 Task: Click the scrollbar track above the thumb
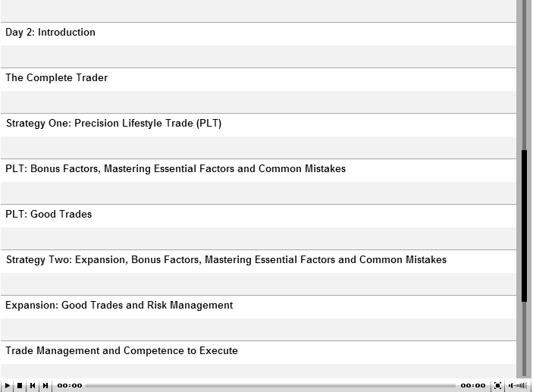tap(524, 75)
